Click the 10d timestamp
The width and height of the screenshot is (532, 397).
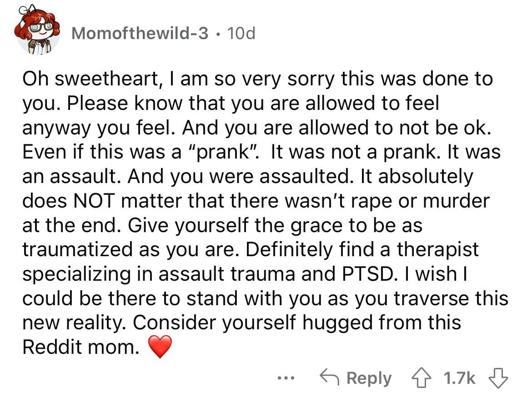(241, 33)
